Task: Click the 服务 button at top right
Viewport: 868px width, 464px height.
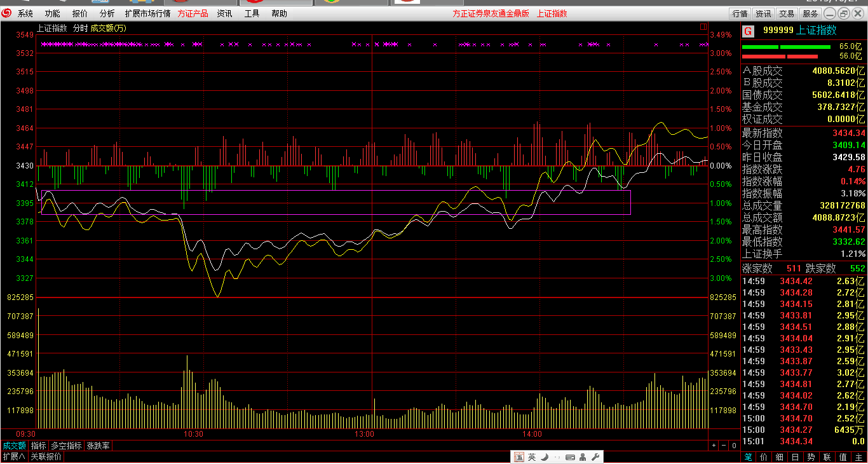Action: (810, 13)
